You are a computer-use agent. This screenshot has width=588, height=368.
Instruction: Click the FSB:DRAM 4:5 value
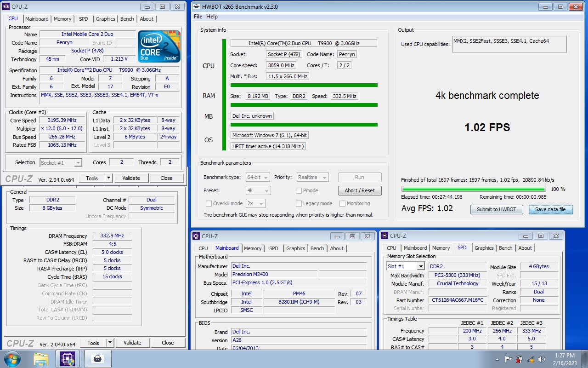click(x=112, y=244)
